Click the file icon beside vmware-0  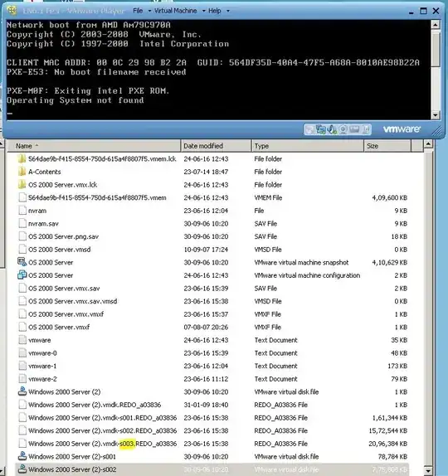tap(22, 353)
